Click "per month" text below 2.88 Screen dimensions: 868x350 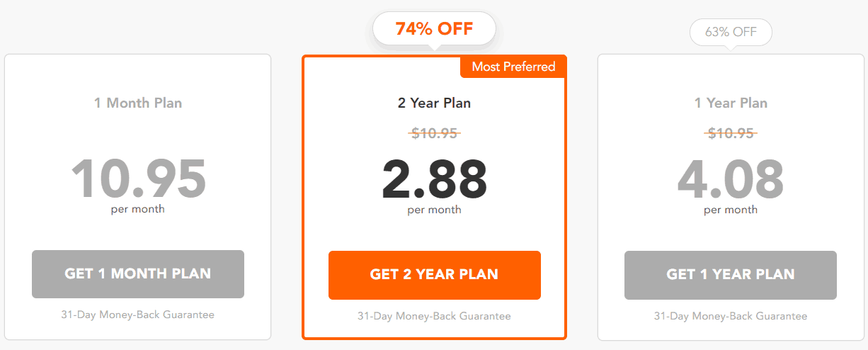(x=434, y=210)
